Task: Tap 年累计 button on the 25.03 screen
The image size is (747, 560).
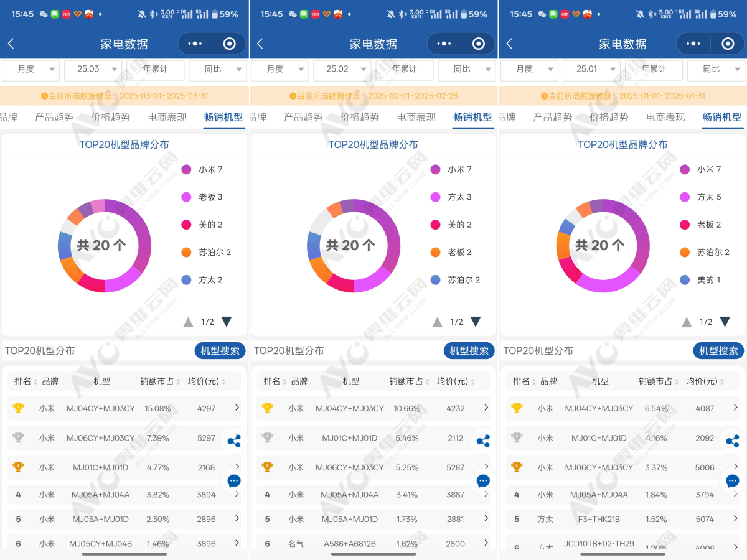Action: [156, 69]
